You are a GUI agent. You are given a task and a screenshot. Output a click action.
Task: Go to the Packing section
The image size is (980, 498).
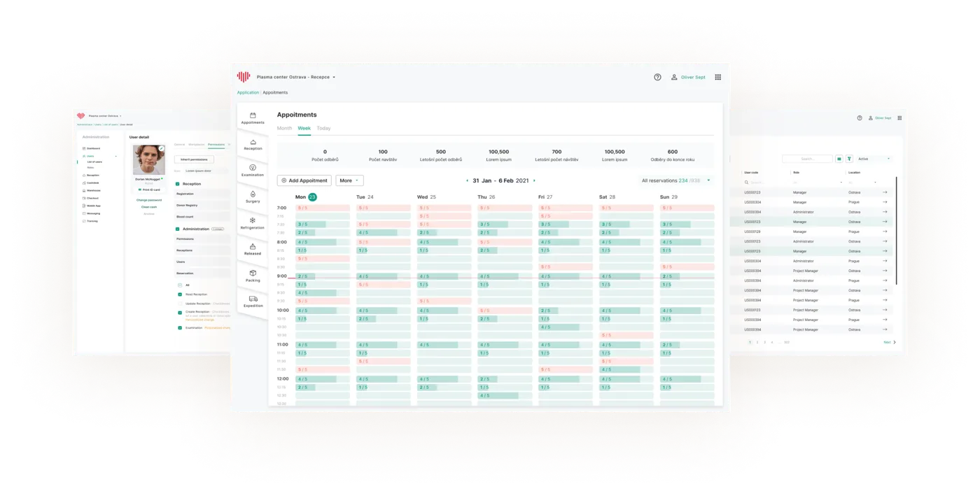253,276
